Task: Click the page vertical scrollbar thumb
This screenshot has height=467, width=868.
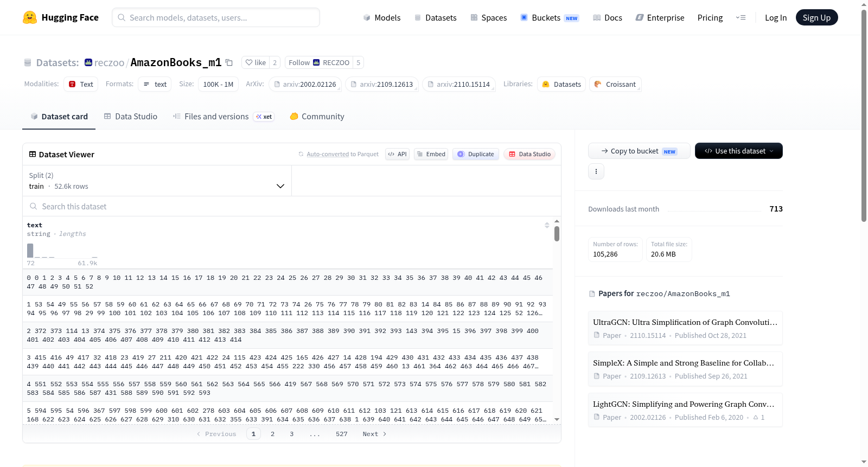Action: pos(864,115)
